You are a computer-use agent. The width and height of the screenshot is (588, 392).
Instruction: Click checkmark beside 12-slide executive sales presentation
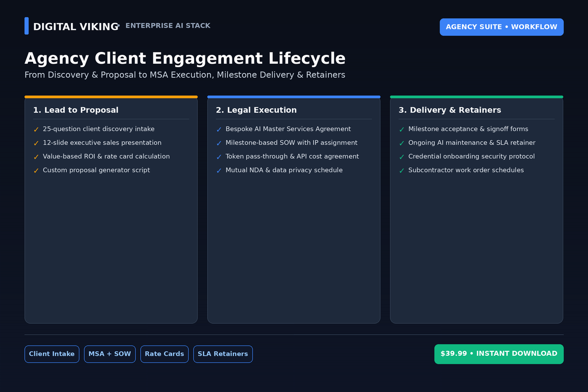click(36, 144)
